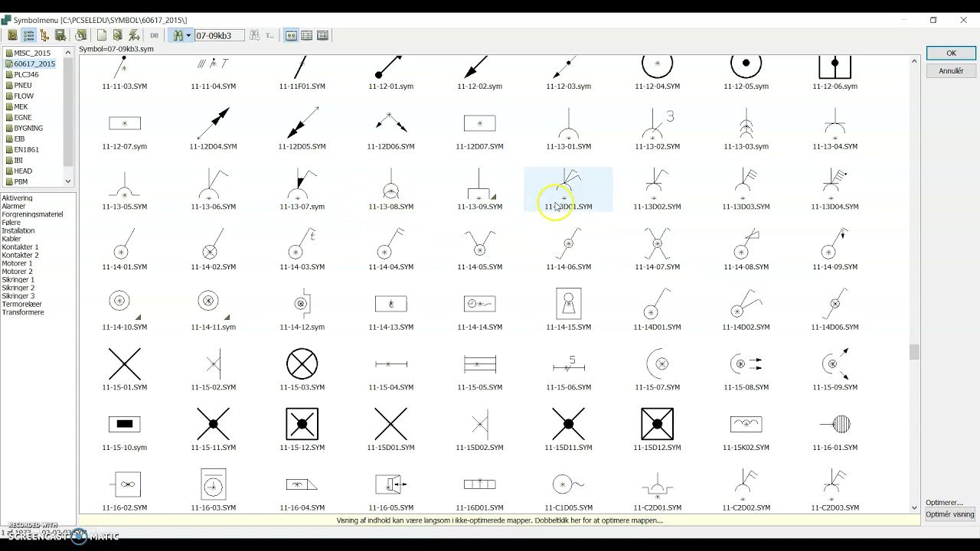Select the 60617_2015 folder
The image size is (980, 551).
point(34,64)
